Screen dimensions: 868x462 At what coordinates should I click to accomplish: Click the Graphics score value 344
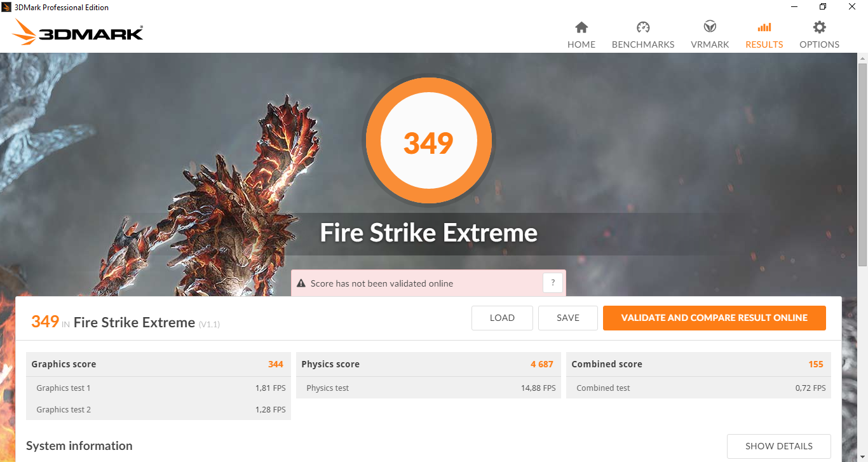(276, 364)
